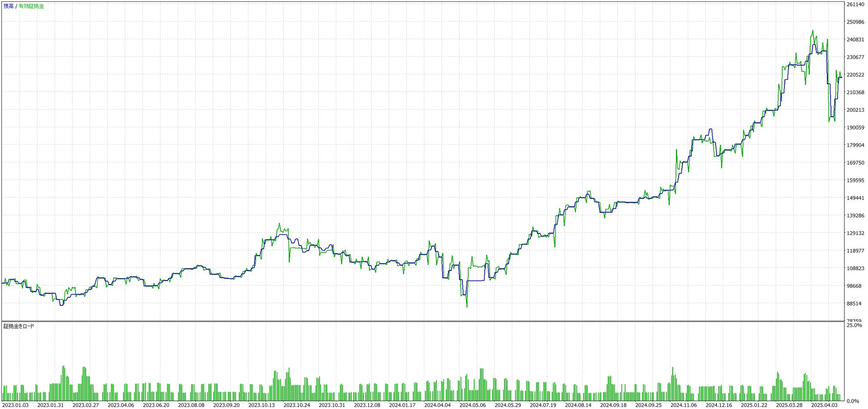
Task: Click the 220522 value on the price axis
Action: [x=855, y=75]
